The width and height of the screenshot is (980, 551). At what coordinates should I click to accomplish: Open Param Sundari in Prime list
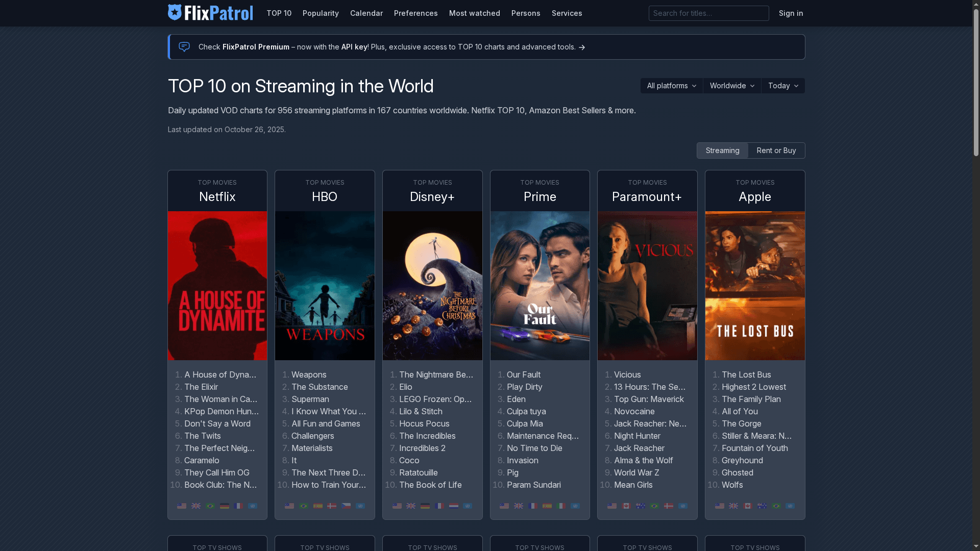[534, 485]
